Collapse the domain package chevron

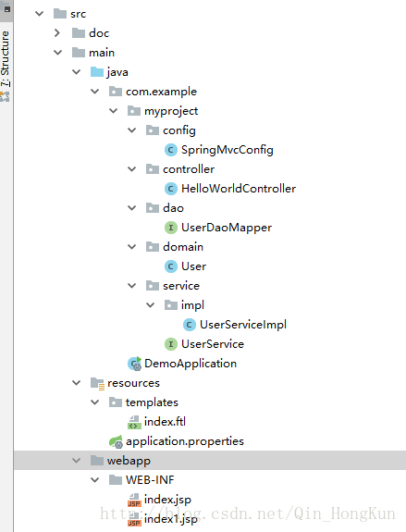pos(132,247)
